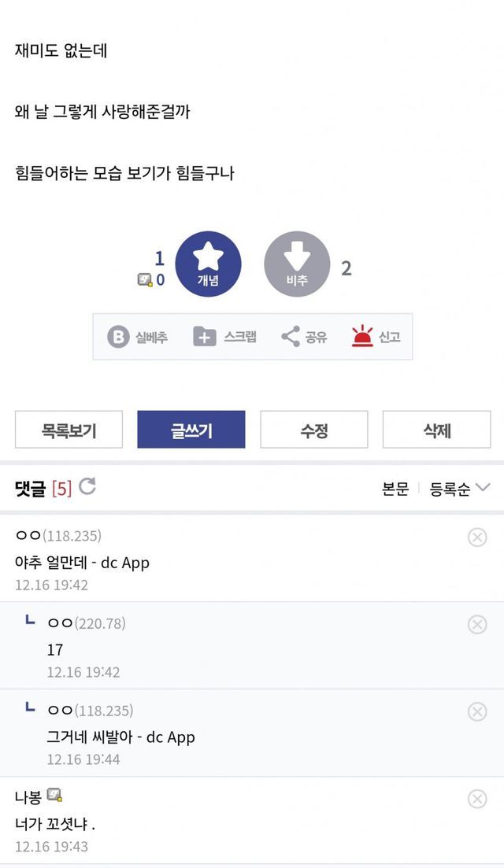
Task: Remove the comment by 나봉
Action: pos(477,800)
